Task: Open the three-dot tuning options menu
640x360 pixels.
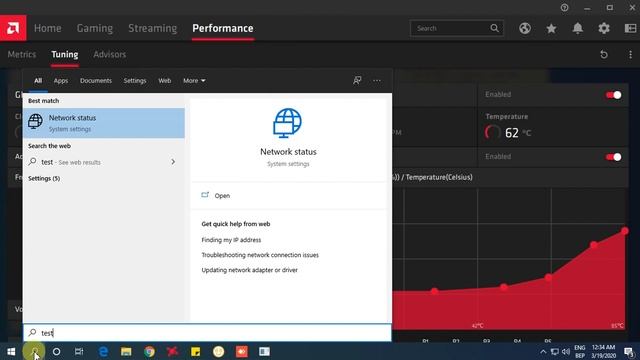Action: [630, 54]
